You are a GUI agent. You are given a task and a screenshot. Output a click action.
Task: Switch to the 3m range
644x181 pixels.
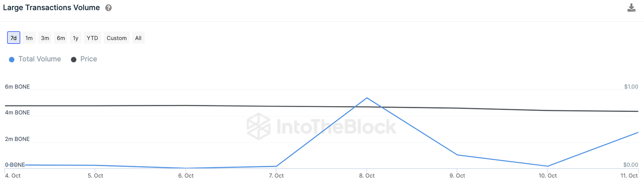[x=45, y=38]
